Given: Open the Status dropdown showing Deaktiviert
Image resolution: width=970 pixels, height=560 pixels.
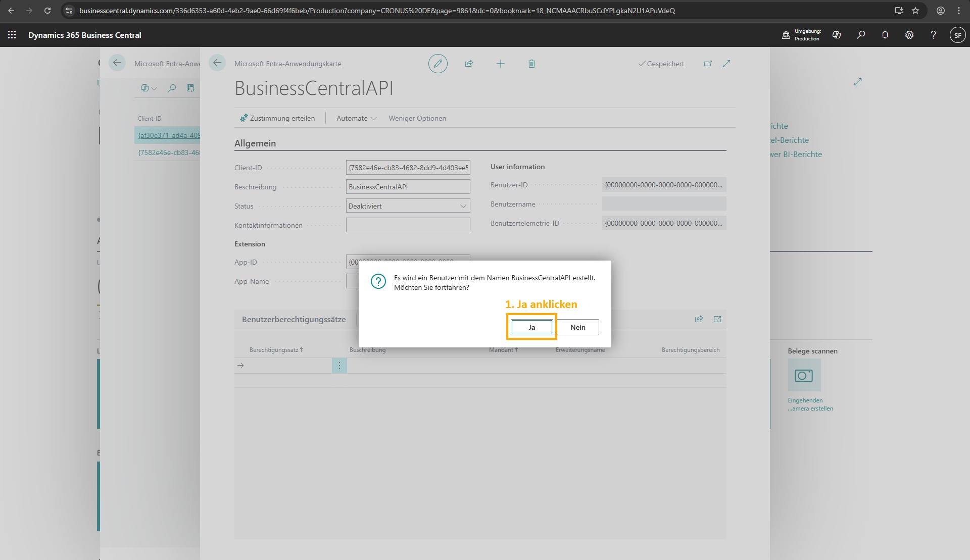Looking at the screenshot, I should 408,206.
